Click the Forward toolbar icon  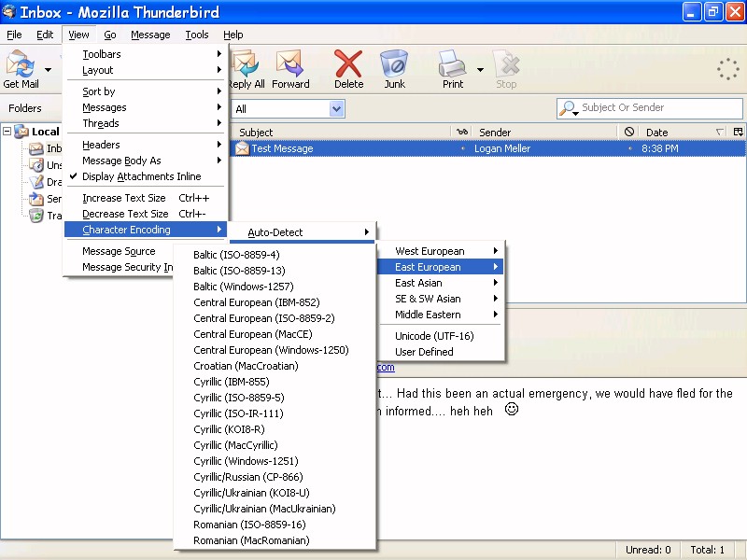(x=289, y=63)
